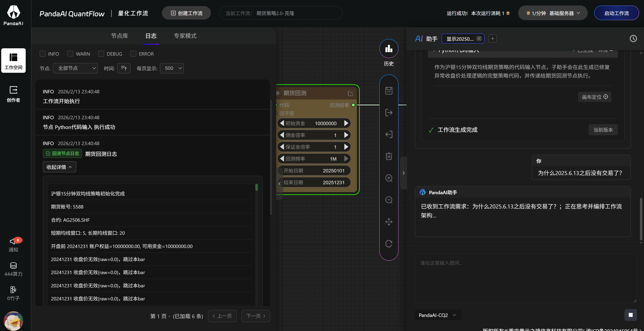Open the 创作者 creator section
The height and width of the screenshot is (331, 644).
pos(13,94)
